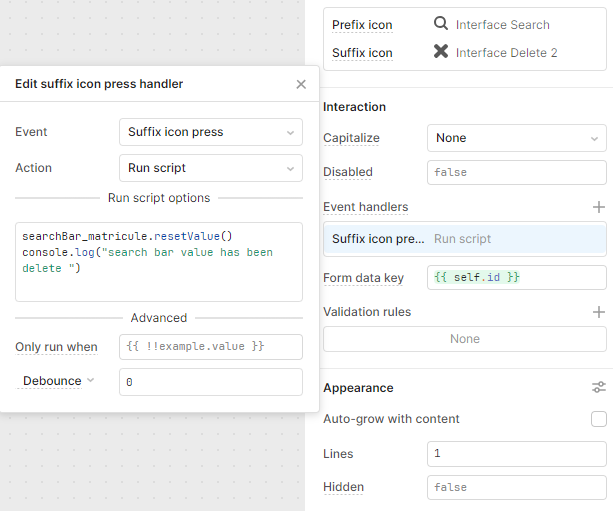Expand the Debounce option selector
The height and width of the screenshot is (511, 613).
(58, 381)
